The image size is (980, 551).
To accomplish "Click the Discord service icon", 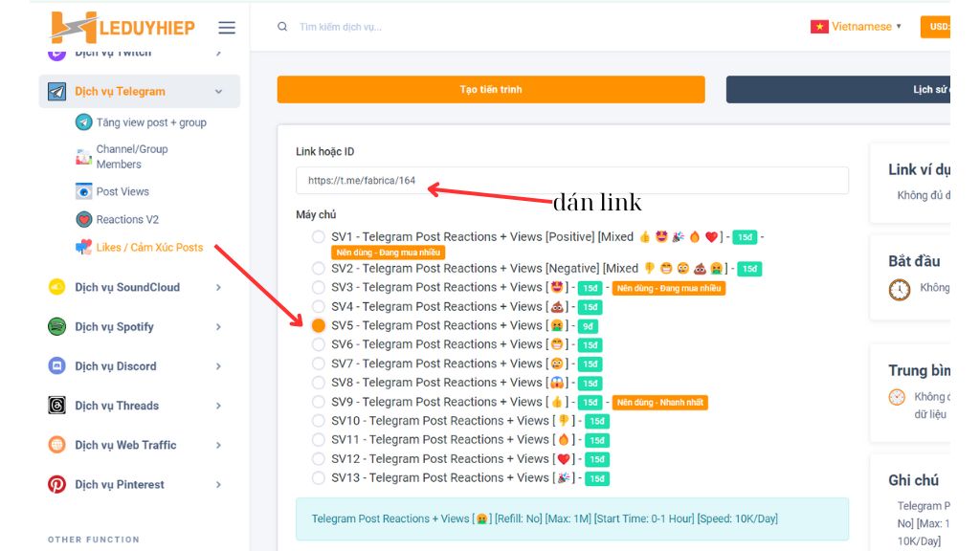I will click(x=56, y=365).
